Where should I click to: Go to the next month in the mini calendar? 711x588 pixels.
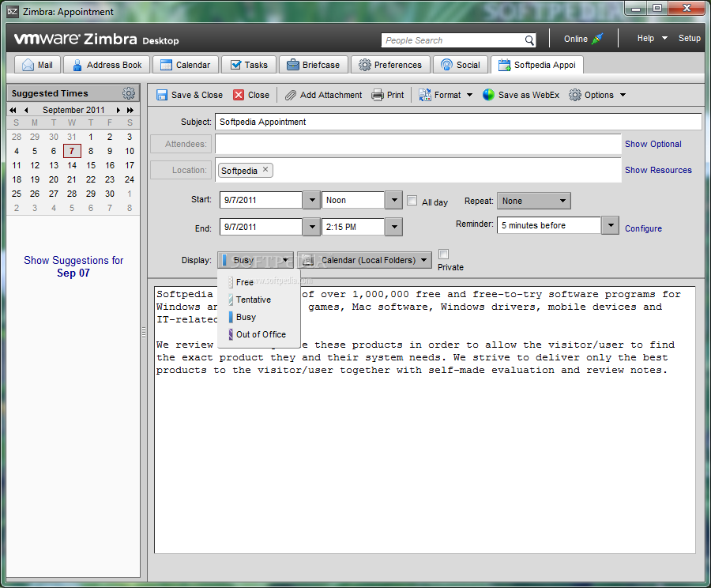(x=118, y=111)
